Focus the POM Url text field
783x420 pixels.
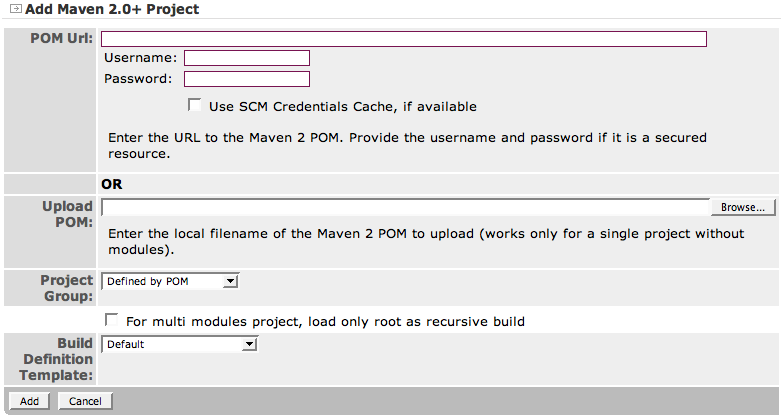click(404, 39)
